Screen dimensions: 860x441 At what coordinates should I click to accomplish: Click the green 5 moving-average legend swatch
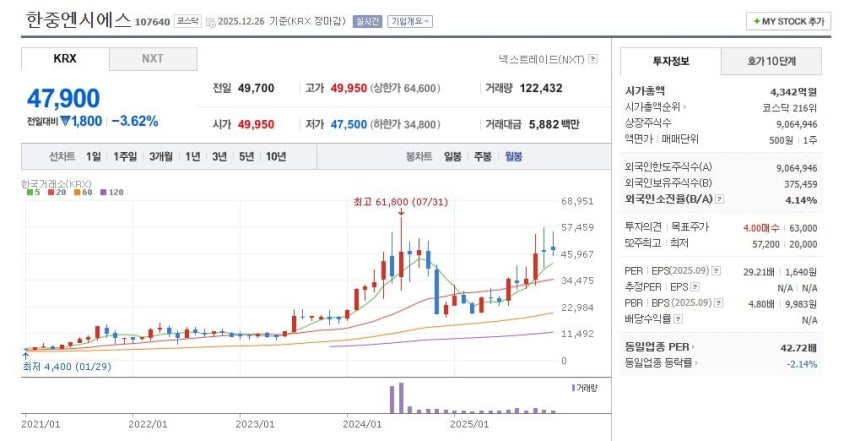click(30, 193)
